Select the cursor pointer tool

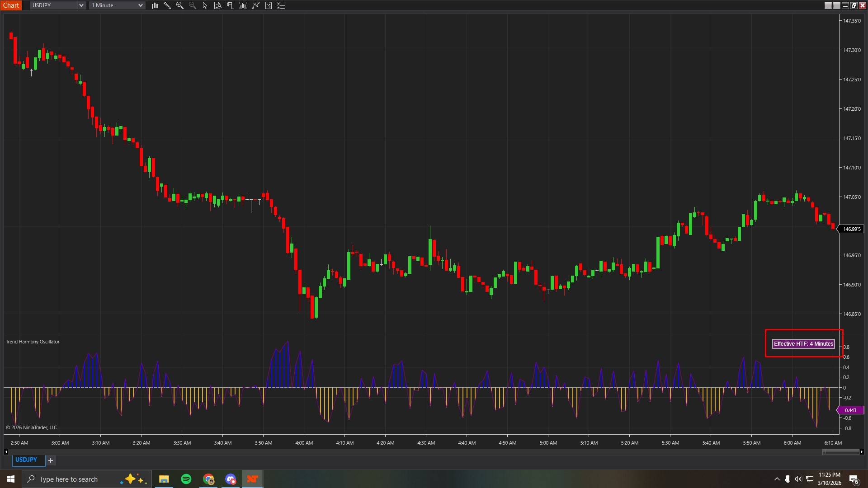click(205, 5)
